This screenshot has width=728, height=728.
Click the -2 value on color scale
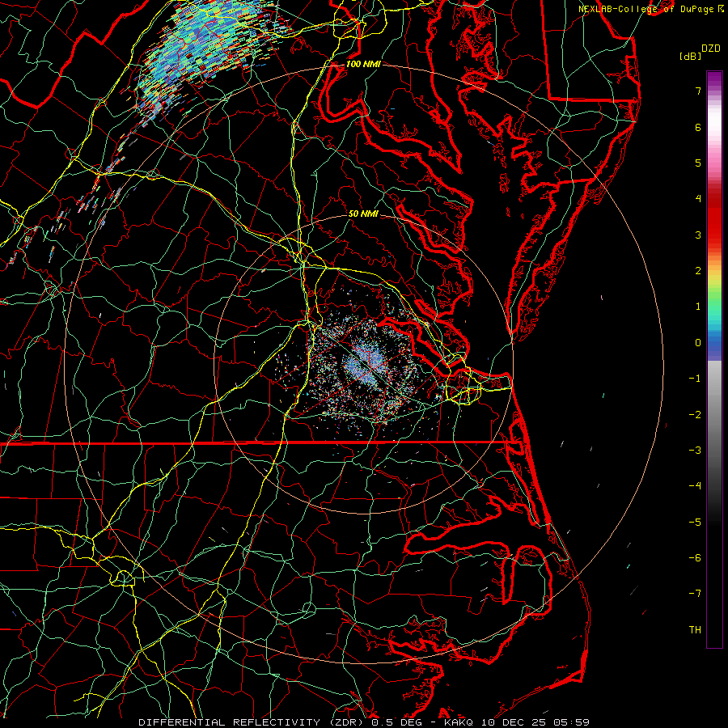click(695, 415)
